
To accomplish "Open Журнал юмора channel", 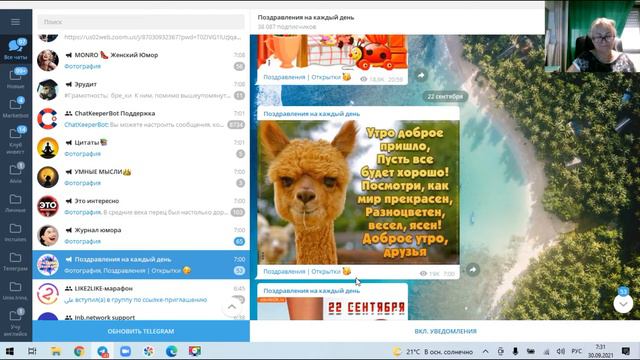I will click(x=141, y=236).
